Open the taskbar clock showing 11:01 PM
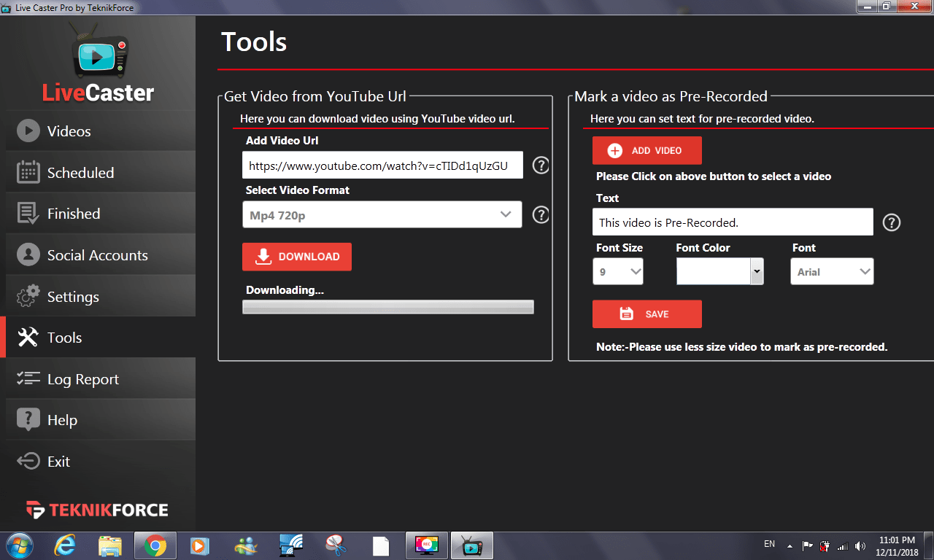The image size is (934, 560). (897, 546)
